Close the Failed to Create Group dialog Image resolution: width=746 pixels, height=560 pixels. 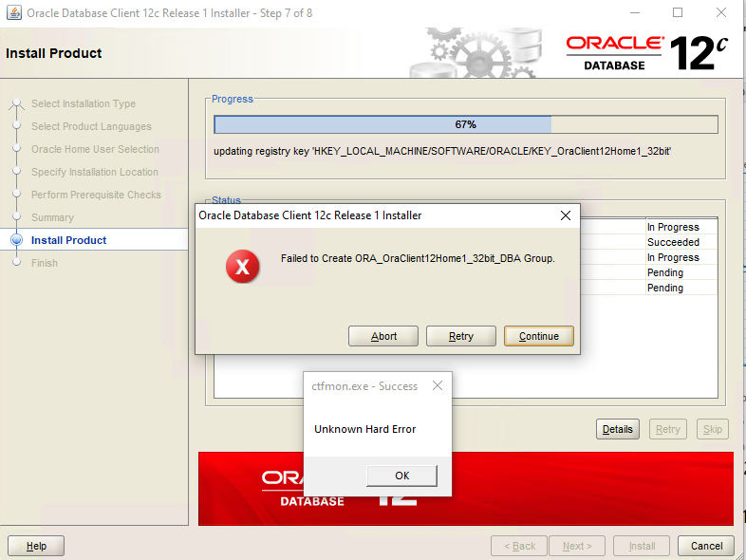coord(566,215)
